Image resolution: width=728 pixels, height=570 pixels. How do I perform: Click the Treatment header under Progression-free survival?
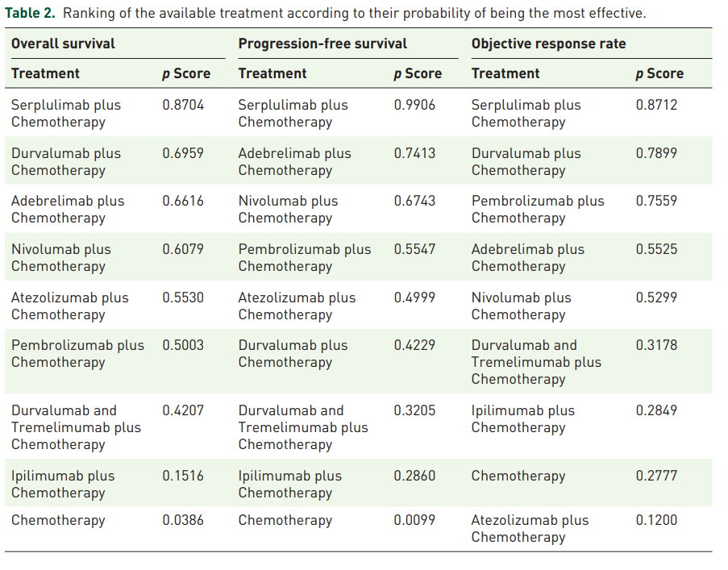pos(272,73)
